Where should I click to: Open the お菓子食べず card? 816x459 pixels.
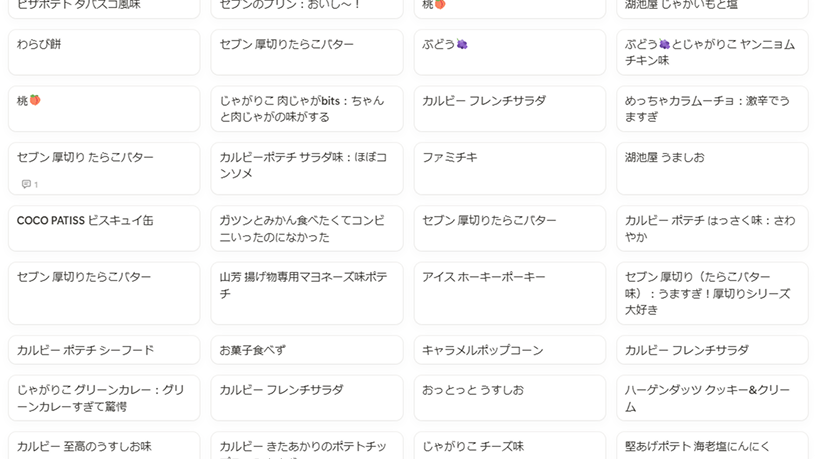(x=306, y=350)
